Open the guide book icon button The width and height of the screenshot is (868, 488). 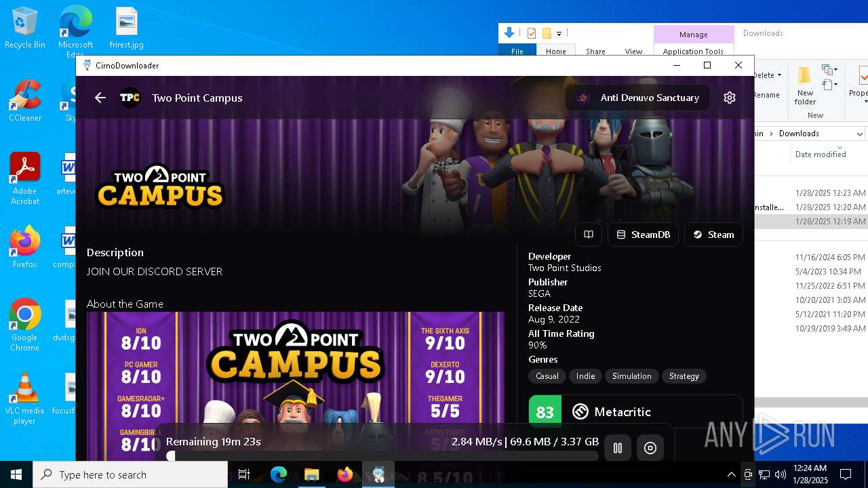coord(589,235)
